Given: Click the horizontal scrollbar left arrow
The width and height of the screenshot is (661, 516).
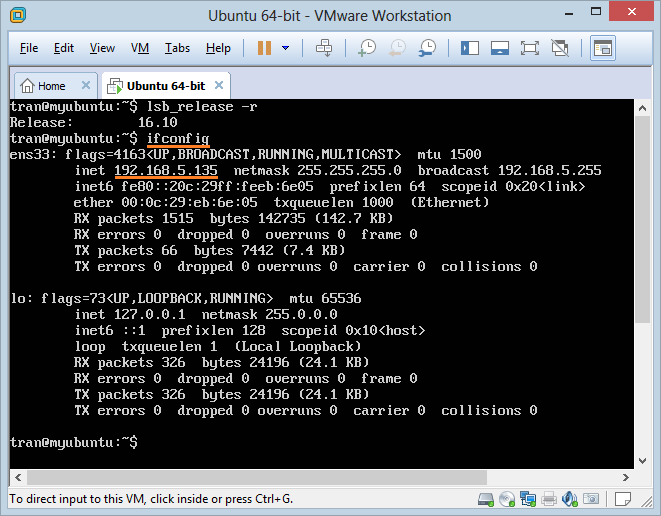Looking at the screenshot, I should click(x=18, y=478).
